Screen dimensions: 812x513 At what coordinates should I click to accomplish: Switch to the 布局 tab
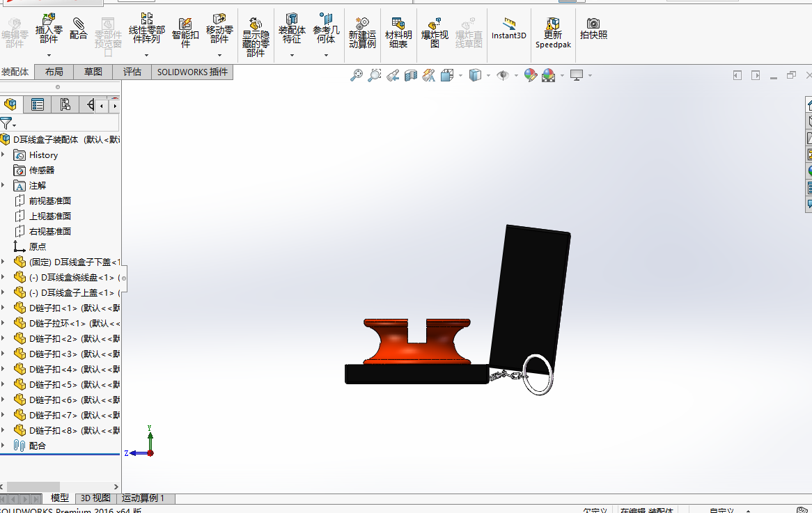pos(54,72)
